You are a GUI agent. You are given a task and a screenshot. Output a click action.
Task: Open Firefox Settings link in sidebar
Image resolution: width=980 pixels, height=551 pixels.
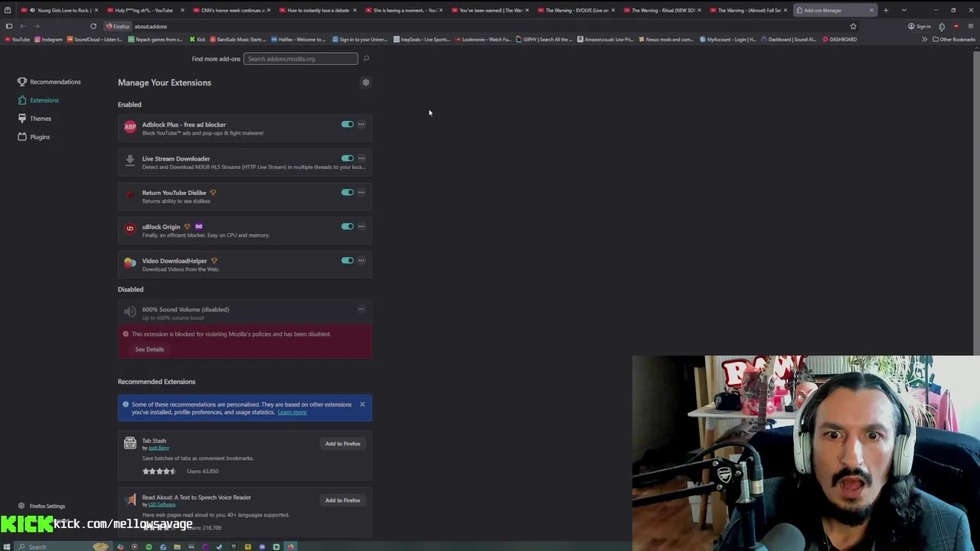(41, 506)
